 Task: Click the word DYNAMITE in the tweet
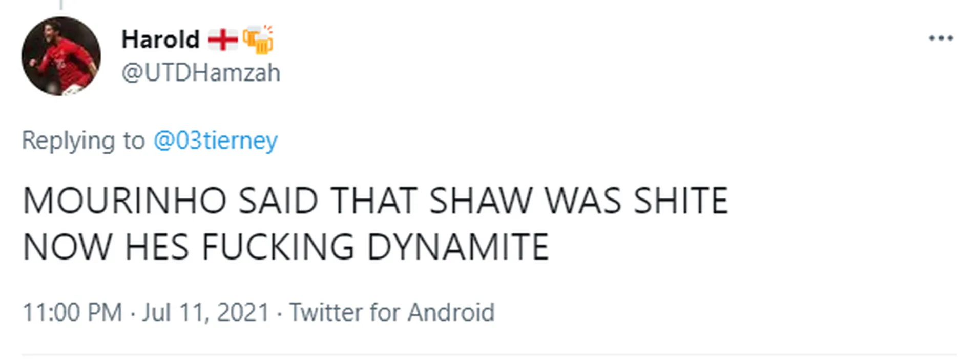tap(457, 247)
